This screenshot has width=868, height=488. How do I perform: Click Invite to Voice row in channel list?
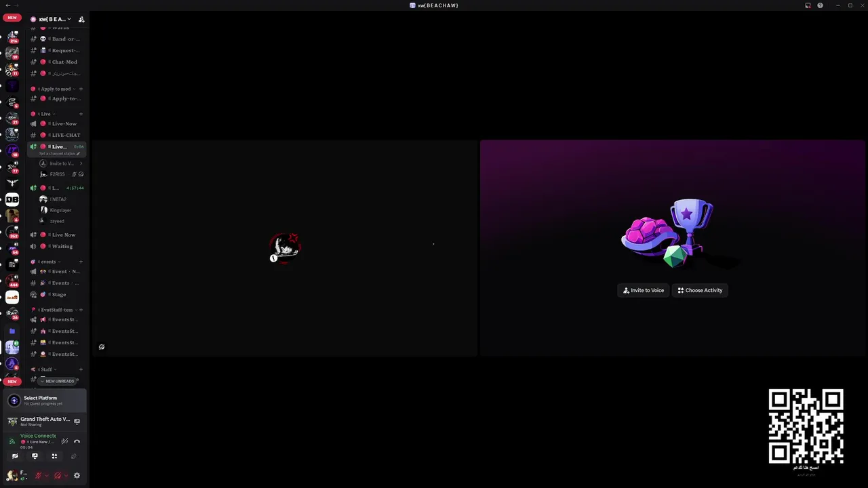[x=60, y=163]
